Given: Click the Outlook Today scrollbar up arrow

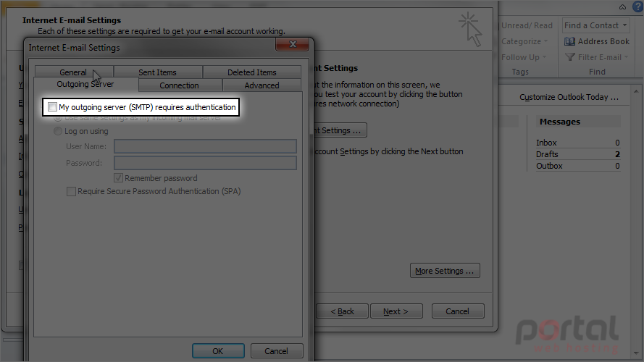Looking at the screenshot, I should click(636, 91).
